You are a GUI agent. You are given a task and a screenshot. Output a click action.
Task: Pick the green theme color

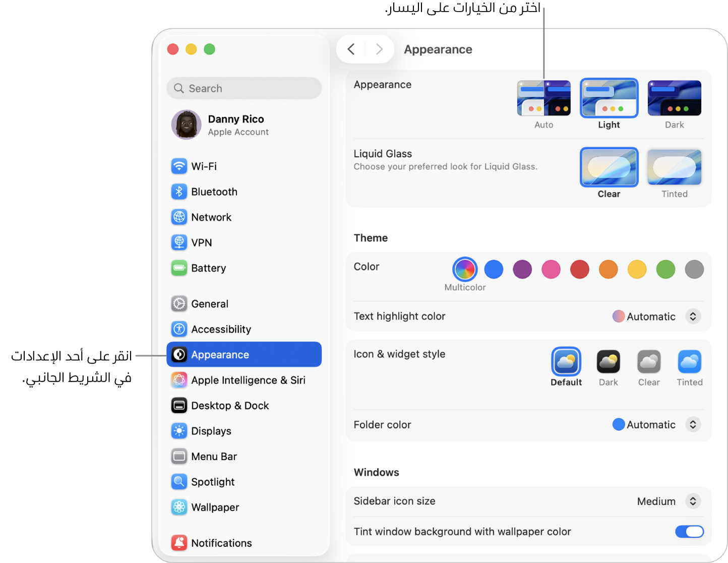click(x=666, y=269)
